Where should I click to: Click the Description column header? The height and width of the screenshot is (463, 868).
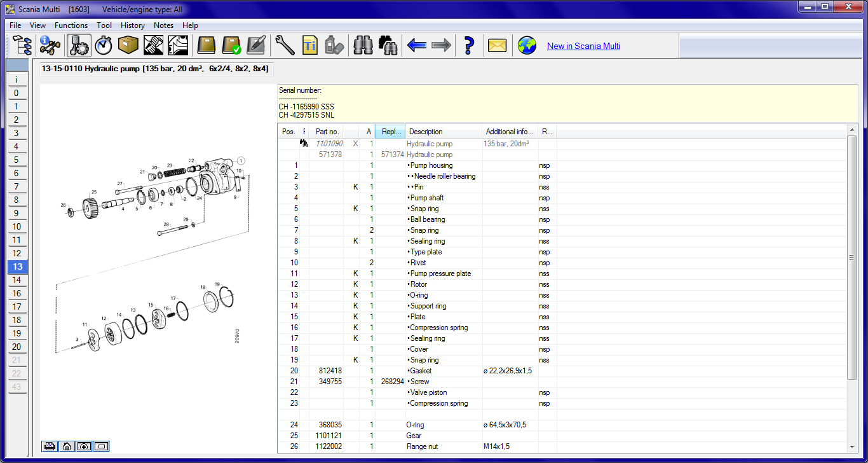444,132
